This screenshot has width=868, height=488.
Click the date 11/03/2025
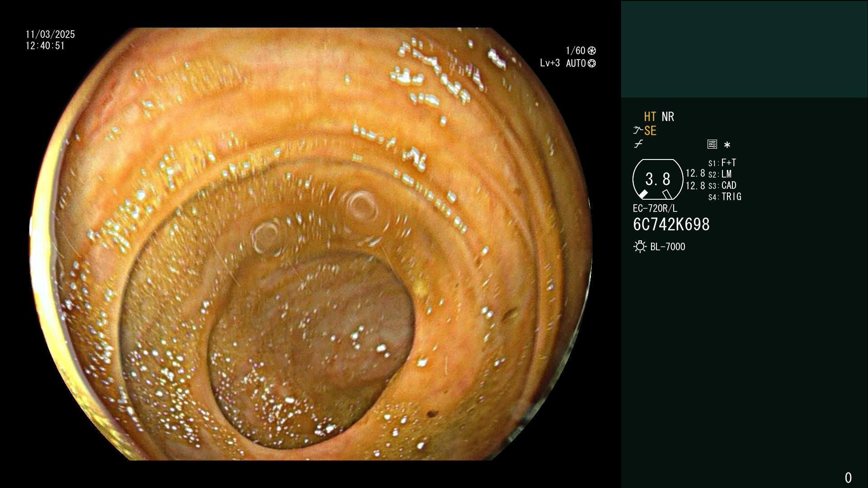click(50, 34)
